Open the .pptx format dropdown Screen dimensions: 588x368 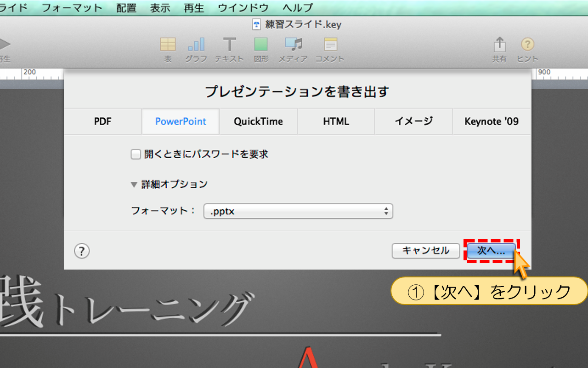[x=298, y=212]
